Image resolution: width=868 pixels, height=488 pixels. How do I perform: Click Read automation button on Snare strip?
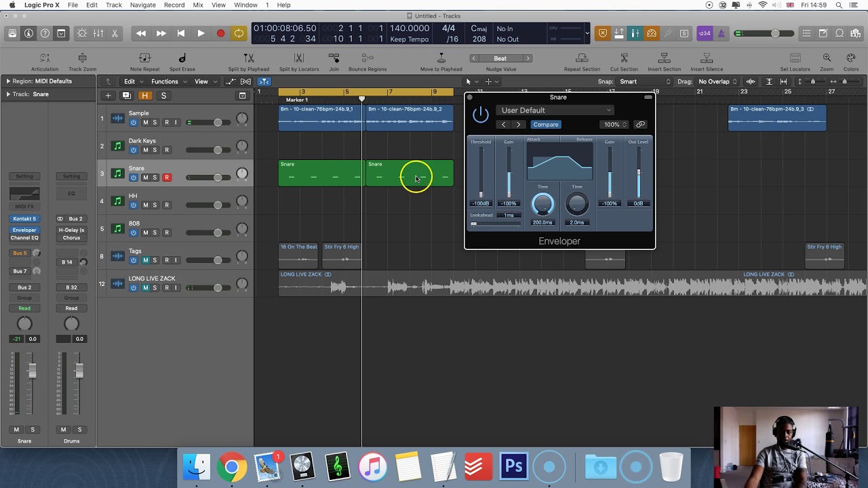pos(24,308)
